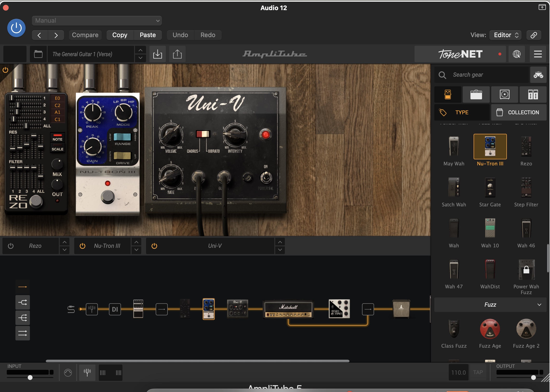550x392 pixels.
Task: Click the sidechain link icon
Action: pos(534,35)
